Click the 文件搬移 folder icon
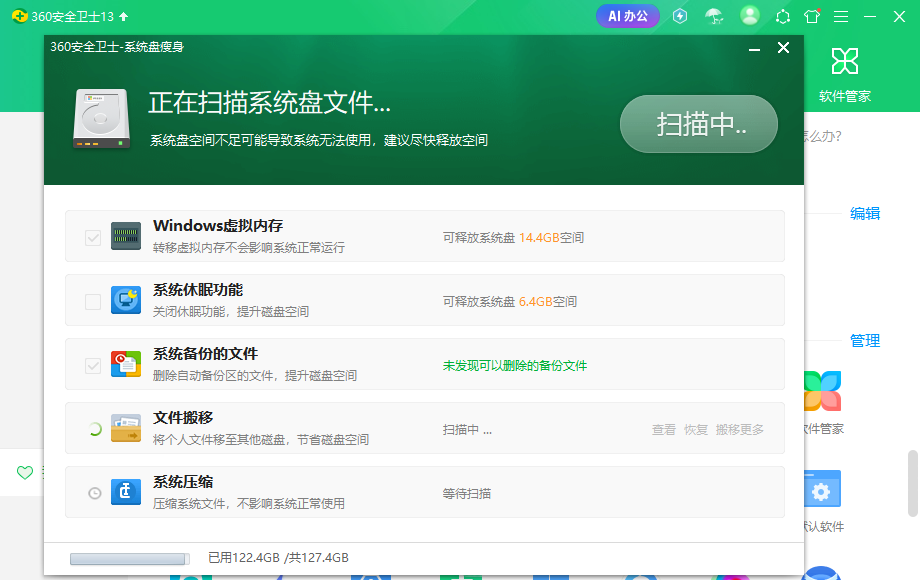Screen dimensions: 920x580 point(126,428)
